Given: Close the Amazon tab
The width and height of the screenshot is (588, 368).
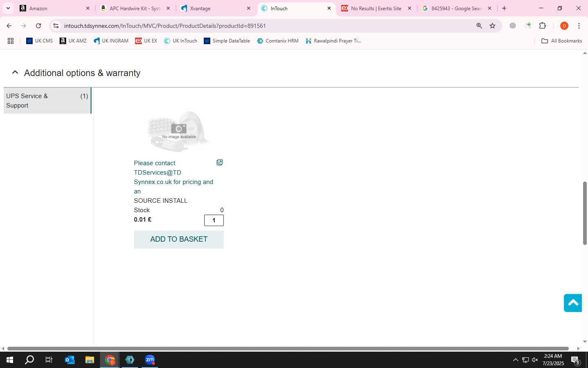Looking at the screenshot, I should pos(87,8).
